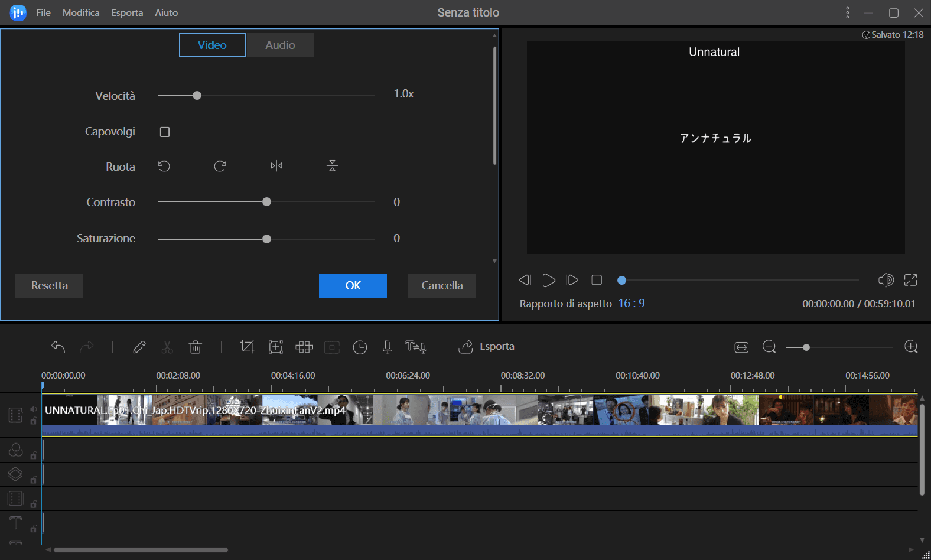Fit timeline to window icon

point(741,347)
